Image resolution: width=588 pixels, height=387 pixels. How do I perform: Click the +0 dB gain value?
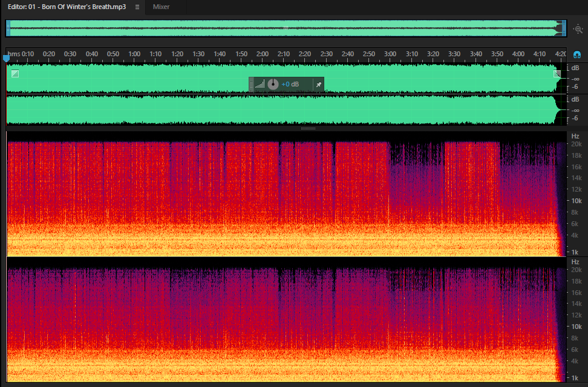[x=290, y=85]
